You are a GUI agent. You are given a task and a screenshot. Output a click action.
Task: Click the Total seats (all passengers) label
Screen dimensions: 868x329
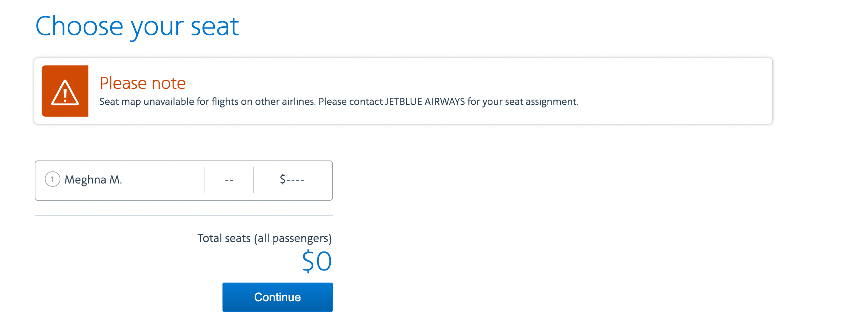tap(264, 238)
